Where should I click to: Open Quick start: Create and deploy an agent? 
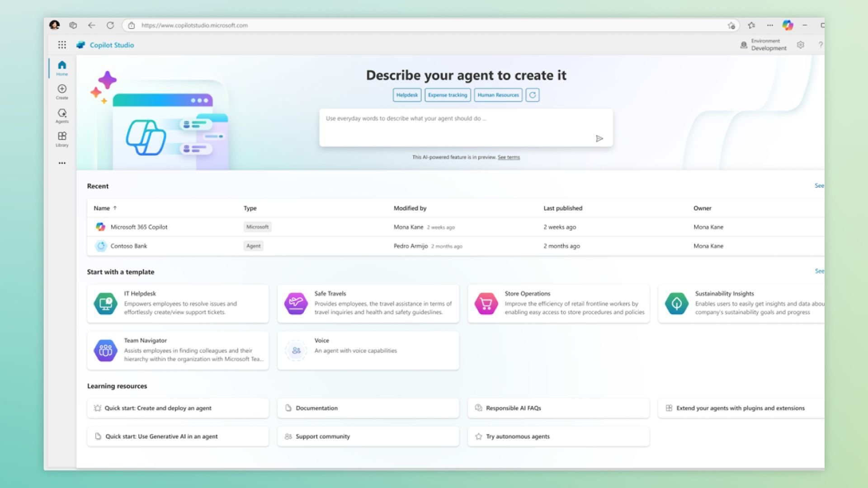(178, 408)
